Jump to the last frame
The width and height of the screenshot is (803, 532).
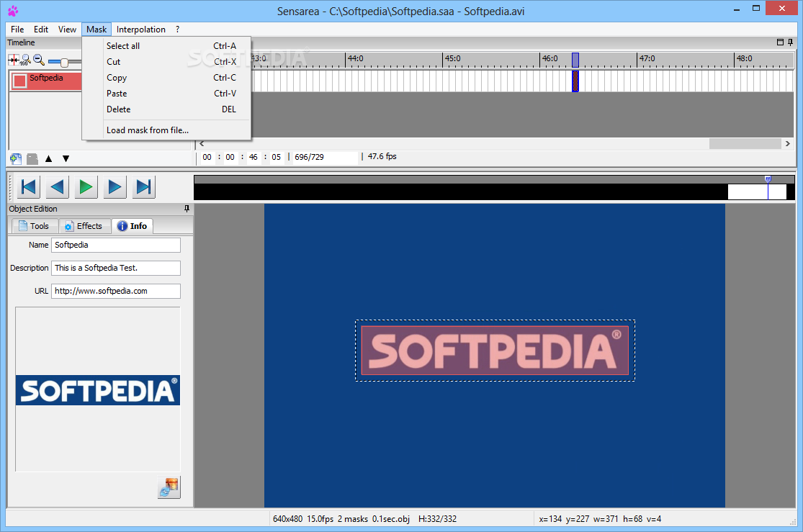tap(143, 187)
